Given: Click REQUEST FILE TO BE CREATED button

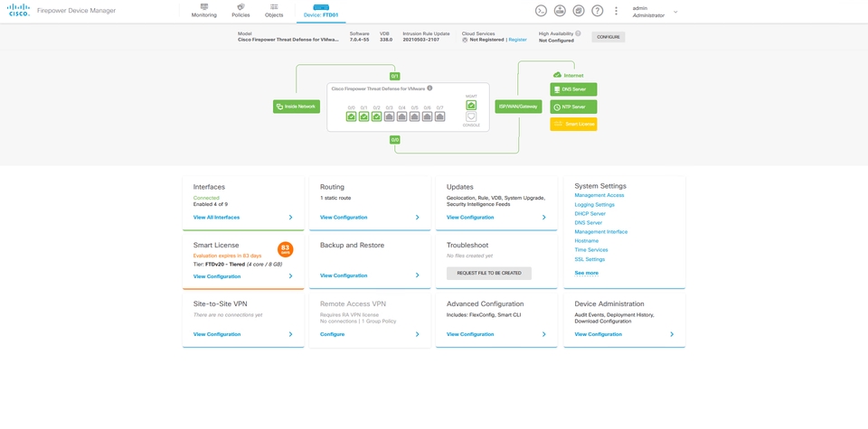Looking at the screenshot, I should [489, 273].
